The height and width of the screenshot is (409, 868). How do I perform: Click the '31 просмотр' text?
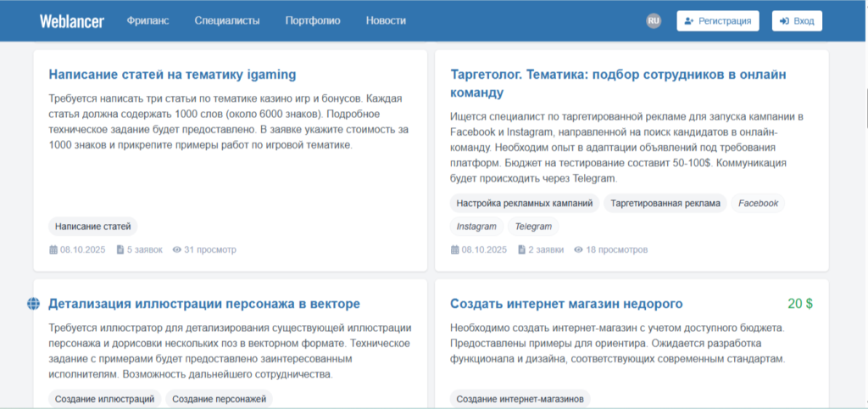[210, 250]
